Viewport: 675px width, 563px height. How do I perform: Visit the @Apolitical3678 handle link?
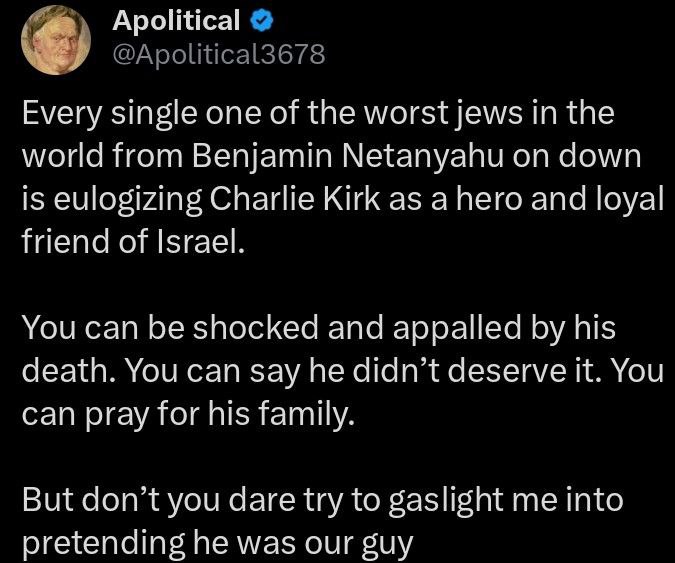219,55
